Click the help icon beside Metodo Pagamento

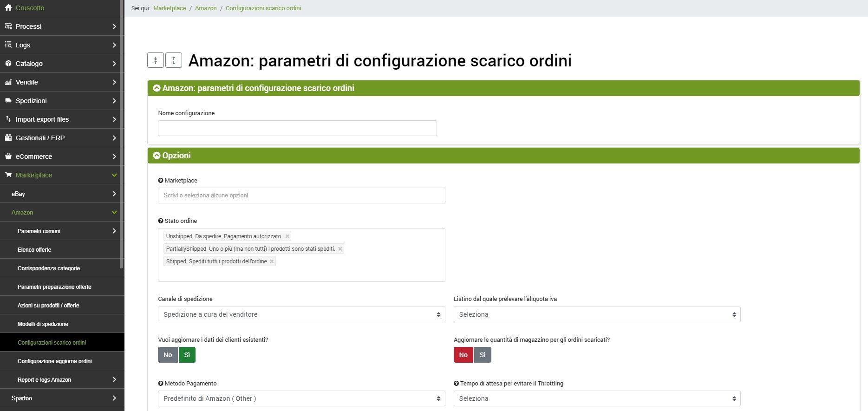(x=161, y=384)
